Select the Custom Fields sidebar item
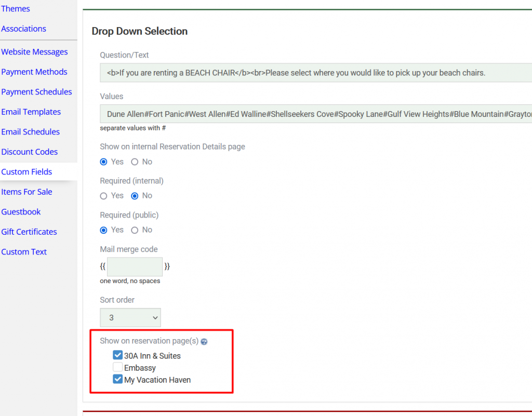Viewport: 532px width, 416px height. [x=26, y=172]
